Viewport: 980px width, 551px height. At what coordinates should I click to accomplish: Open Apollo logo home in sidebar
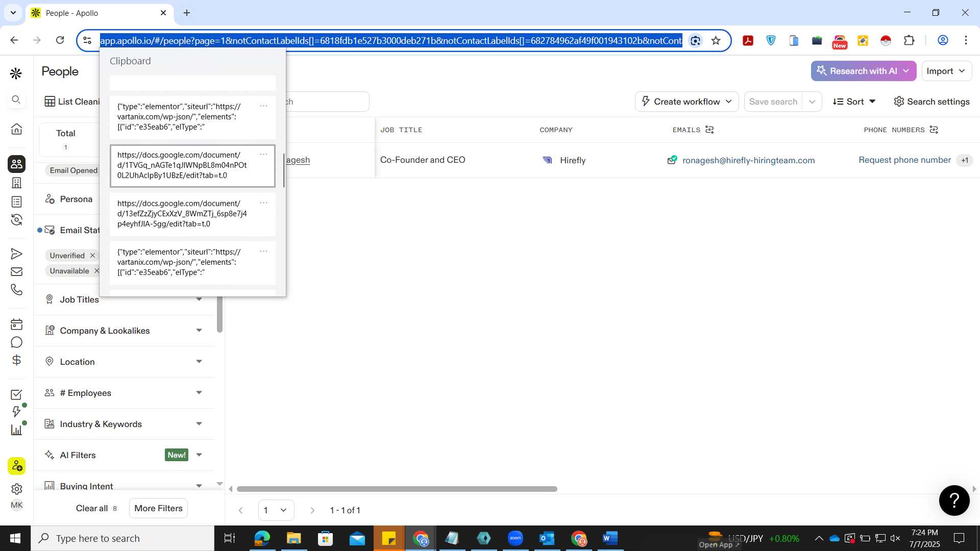pyautogui.click(x=16, y=74)
